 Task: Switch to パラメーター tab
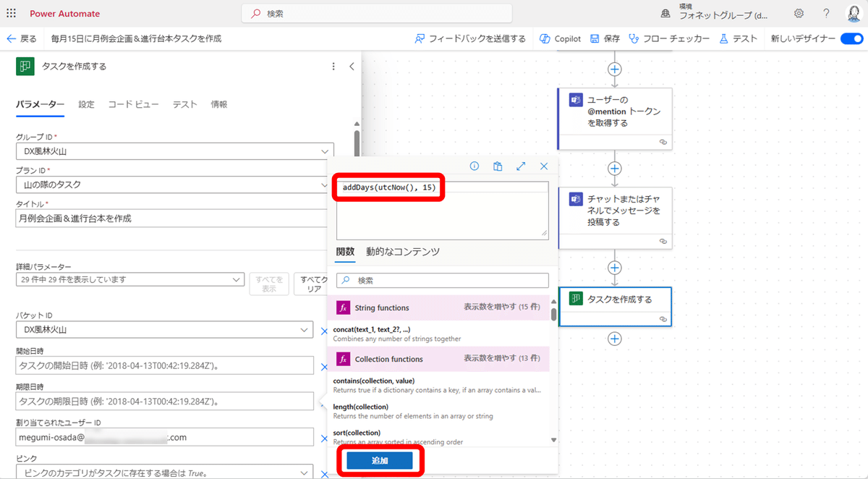(41, 104)
